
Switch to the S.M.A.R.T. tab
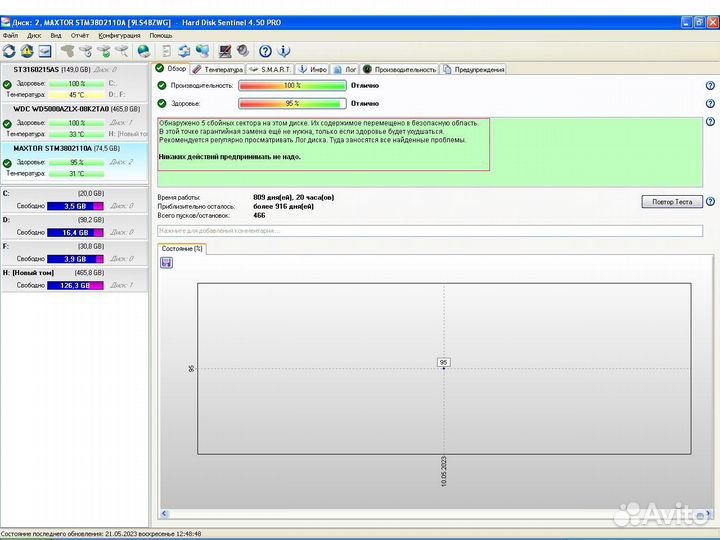[x=270, y=70]
